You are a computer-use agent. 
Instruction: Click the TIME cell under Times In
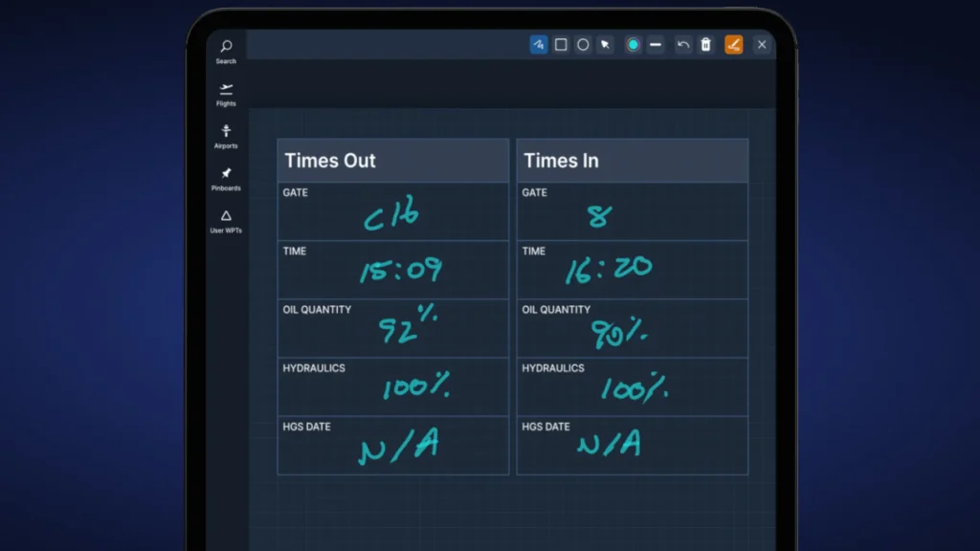click(632, 270)
